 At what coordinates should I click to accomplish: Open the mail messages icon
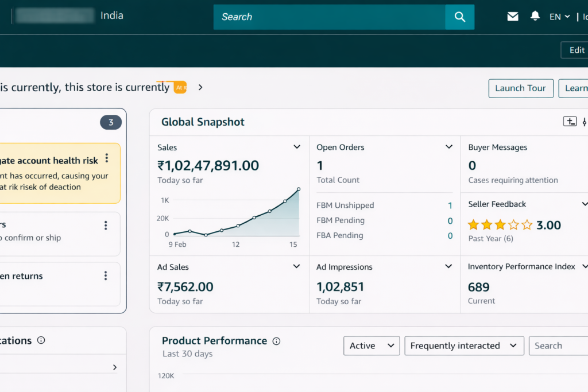click(513, 17)
